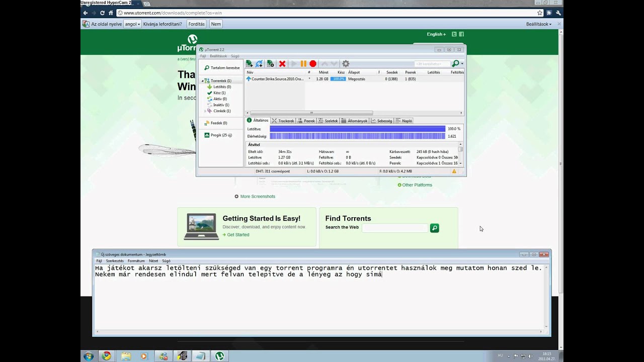Click Add Torrent from URL icon

pos(259,64)
